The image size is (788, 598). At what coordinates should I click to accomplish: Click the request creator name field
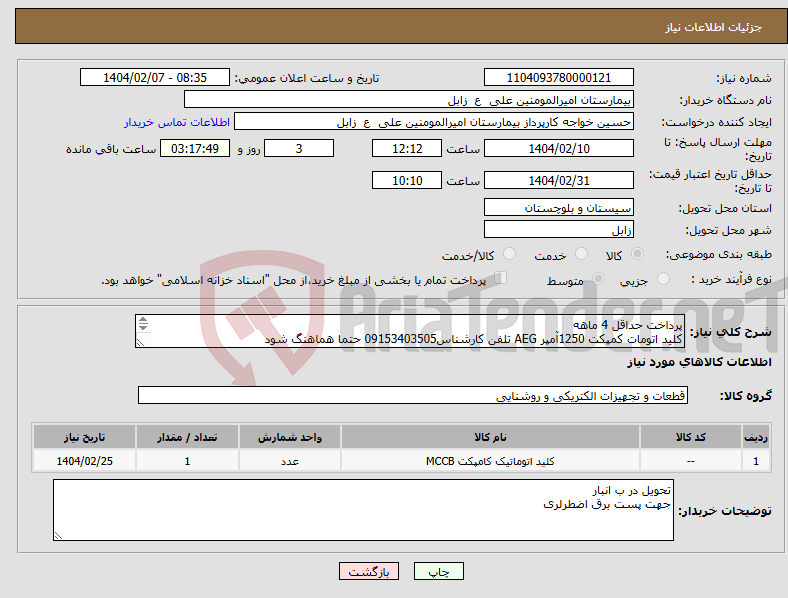click(434, 122)
